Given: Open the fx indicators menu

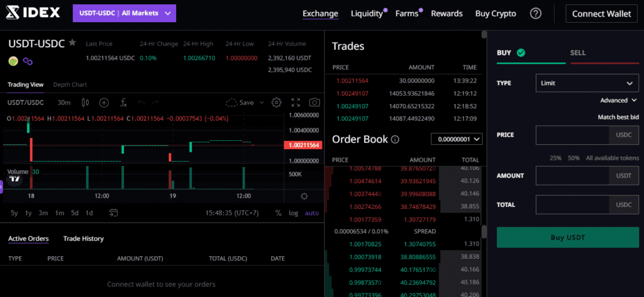Looking at the screenshot, I should (x=123, y=103).
